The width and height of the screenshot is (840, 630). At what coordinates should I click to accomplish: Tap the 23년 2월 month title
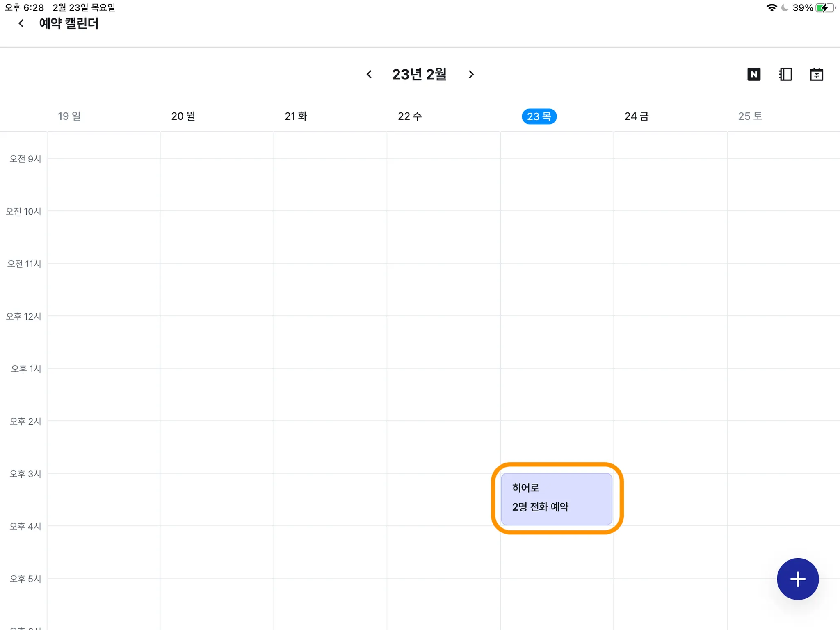(x=419, y=74)
